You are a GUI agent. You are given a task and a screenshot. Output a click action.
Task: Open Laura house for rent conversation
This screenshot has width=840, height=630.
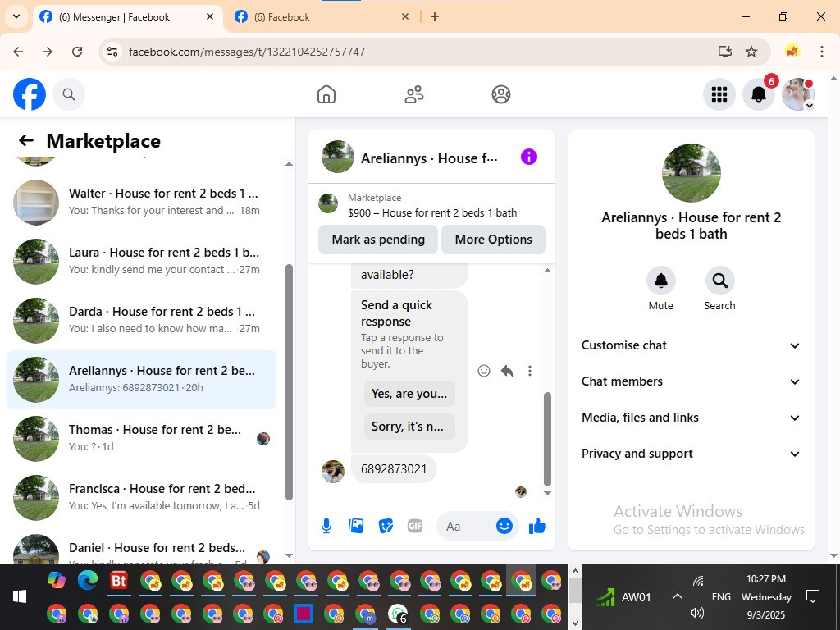[141, 261]
